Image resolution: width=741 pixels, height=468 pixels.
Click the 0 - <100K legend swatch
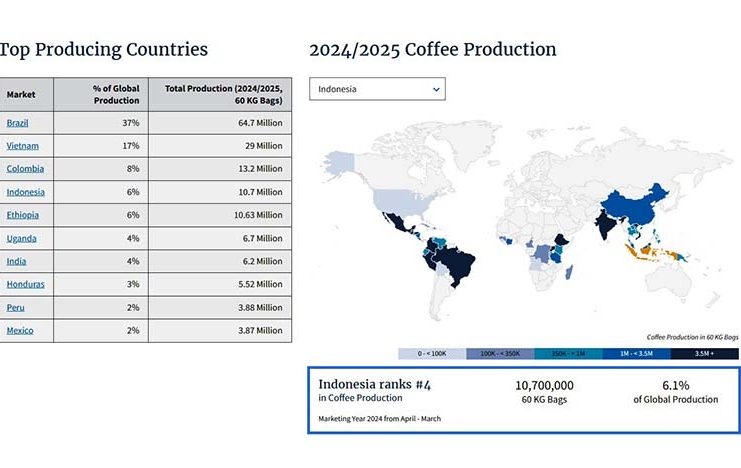coord(431,354)
